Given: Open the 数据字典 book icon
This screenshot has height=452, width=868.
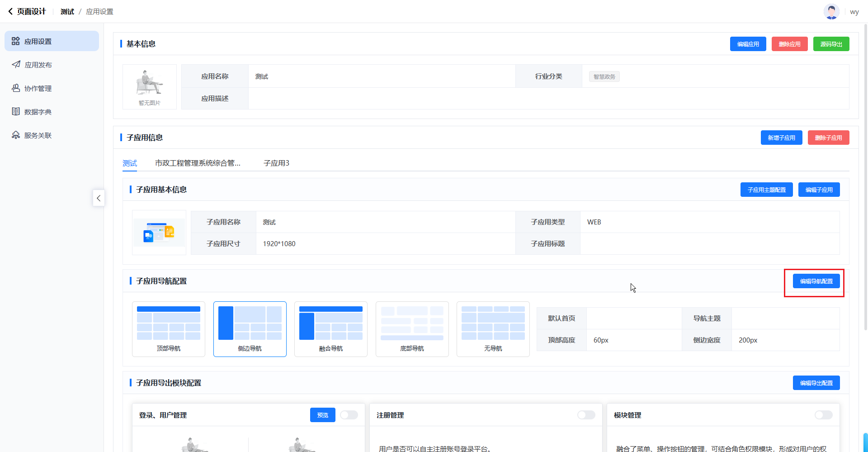Looking at the screenshot, I should point(16,112).
